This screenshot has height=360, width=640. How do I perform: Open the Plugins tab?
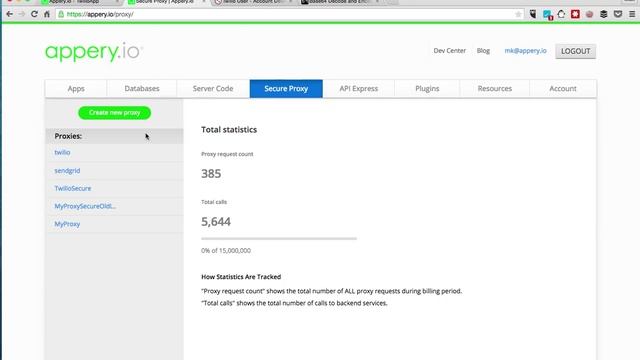click(427, 89)
